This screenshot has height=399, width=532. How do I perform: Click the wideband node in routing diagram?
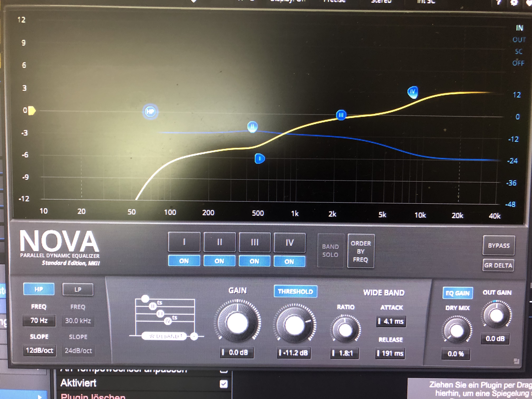(x=164, y=336)
